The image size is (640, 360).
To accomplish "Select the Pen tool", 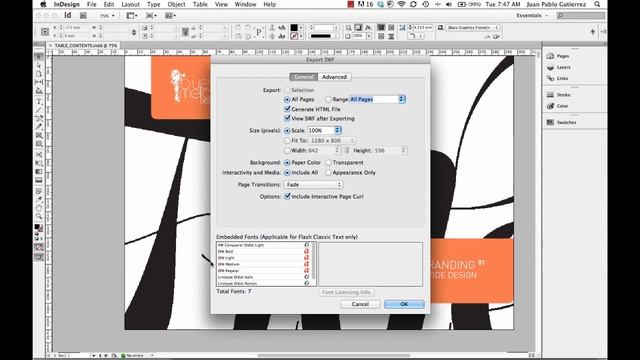I will click(x=39, y=118).
